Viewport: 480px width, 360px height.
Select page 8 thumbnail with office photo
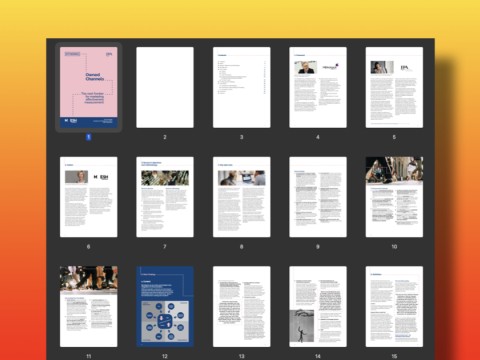242,197
